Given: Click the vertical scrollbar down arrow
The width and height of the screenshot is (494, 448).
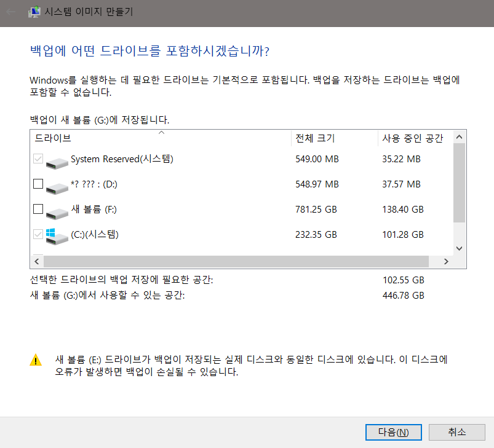Looking at the screenshot, I should pos(460,248).
